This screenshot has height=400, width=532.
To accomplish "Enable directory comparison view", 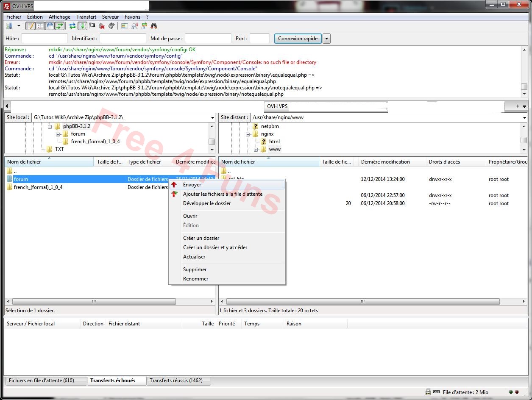I will pyautogui.click(x=125, y=25).
